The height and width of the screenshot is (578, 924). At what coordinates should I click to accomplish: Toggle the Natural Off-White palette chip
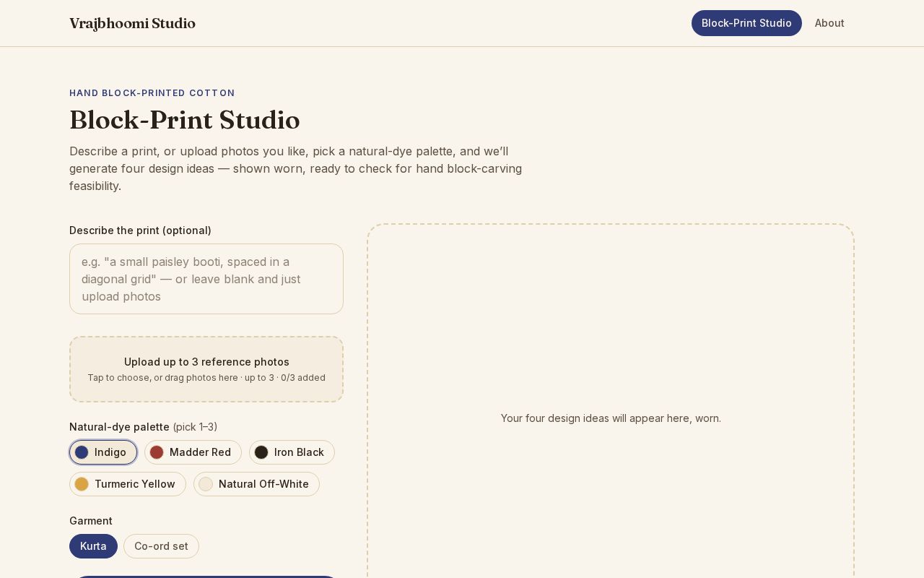[x=256, y=484]
